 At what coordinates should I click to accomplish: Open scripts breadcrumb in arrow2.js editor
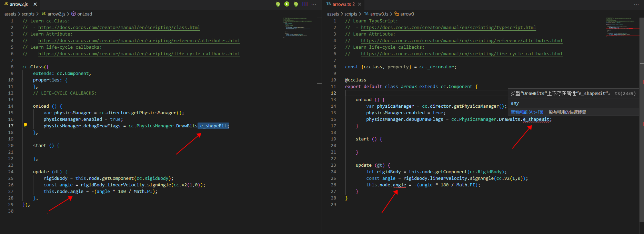click(x=28, y=14)
